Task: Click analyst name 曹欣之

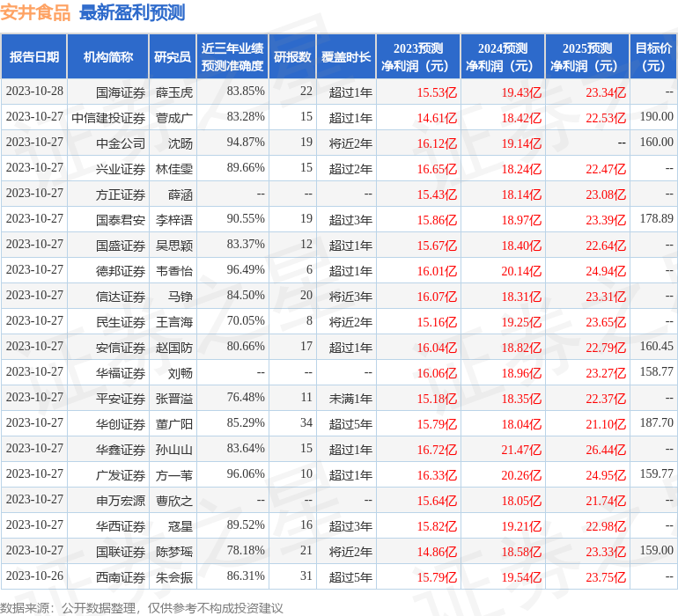Action: [174, 501]
